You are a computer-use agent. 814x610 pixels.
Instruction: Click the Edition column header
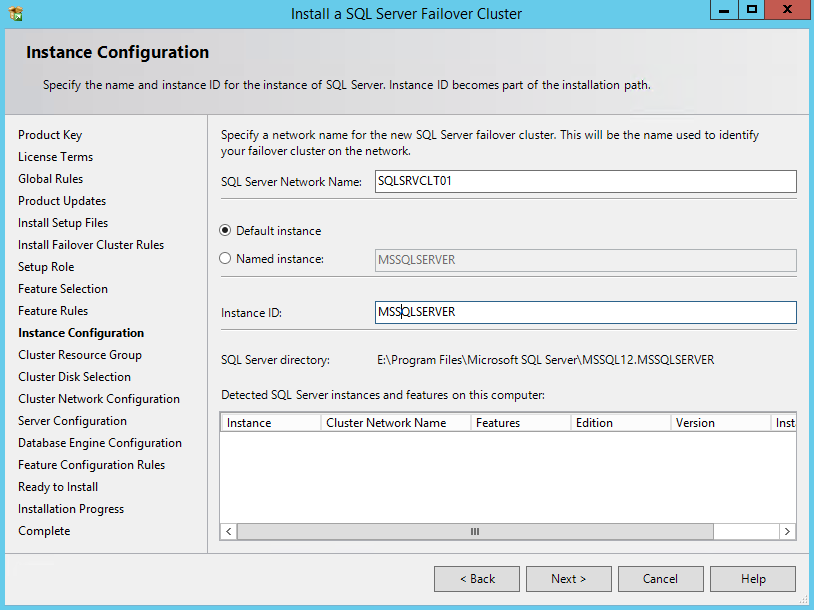point(620,423)
